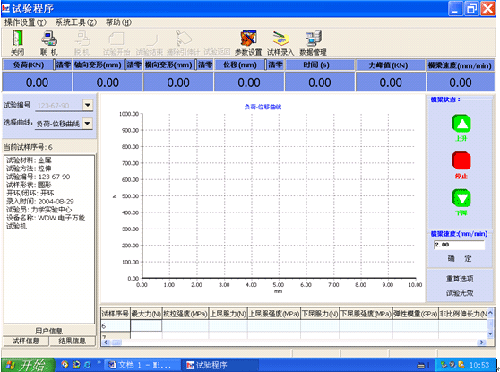Click the 确定 confirm speed button
The image size is (500, 372).
pyautogui.click(x=459, y=258)
